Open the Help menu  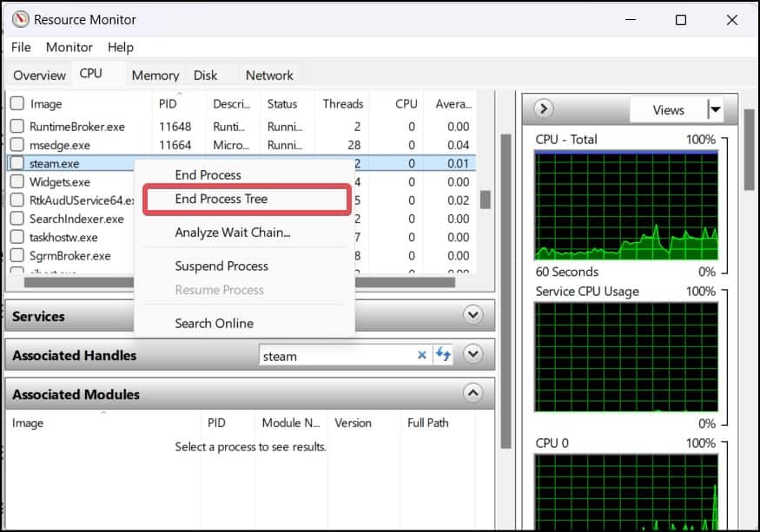coord(121,47)
